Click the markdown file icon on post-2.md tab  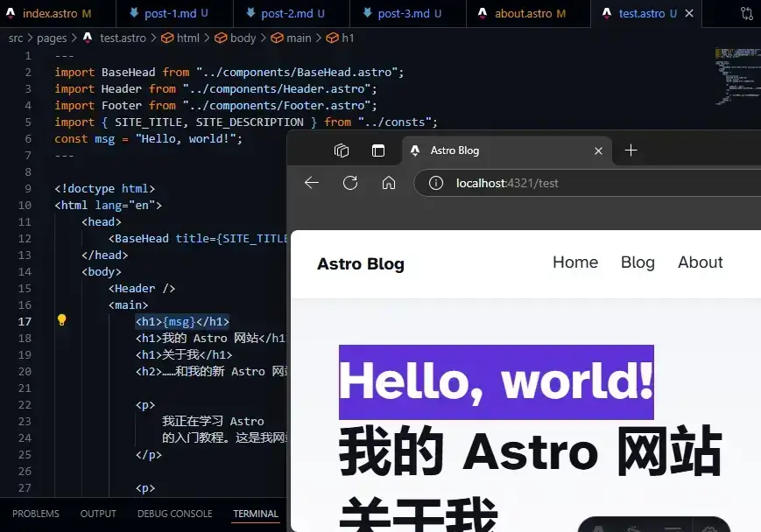point(250,13)
